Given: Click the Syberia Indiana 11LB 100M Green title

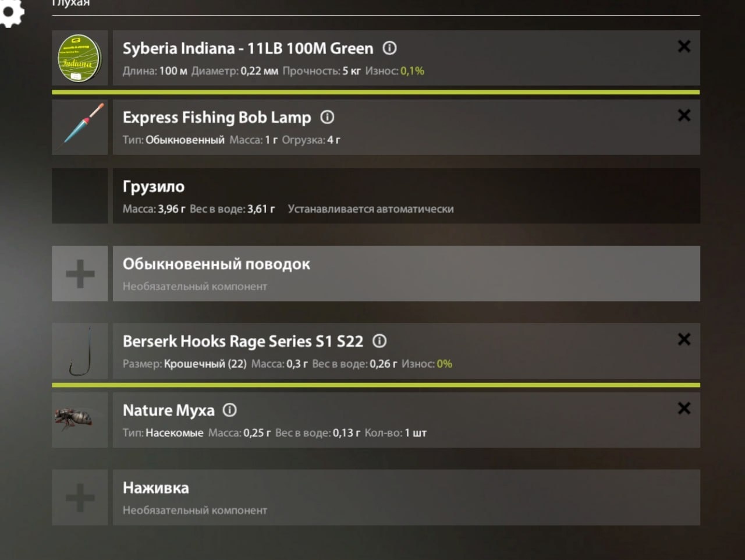Looking at the screenshot, I should (x=248, y=48).
